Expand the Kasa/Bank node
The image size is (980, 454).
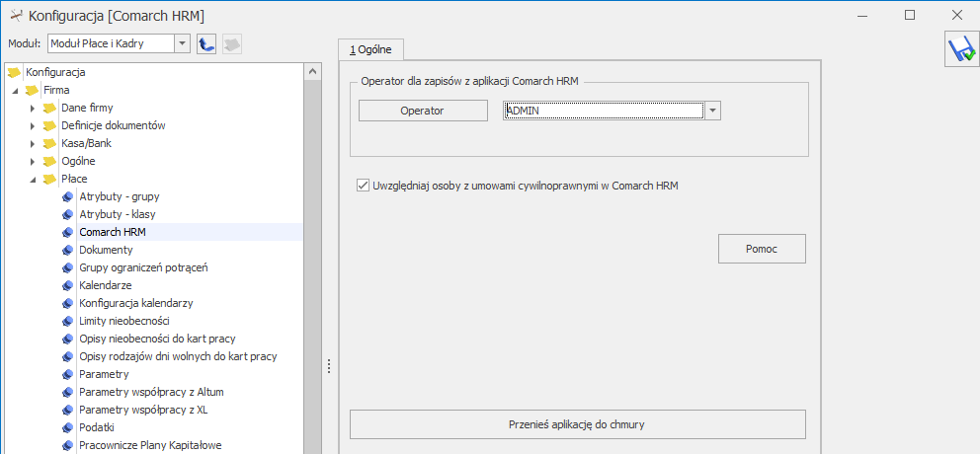34,144
